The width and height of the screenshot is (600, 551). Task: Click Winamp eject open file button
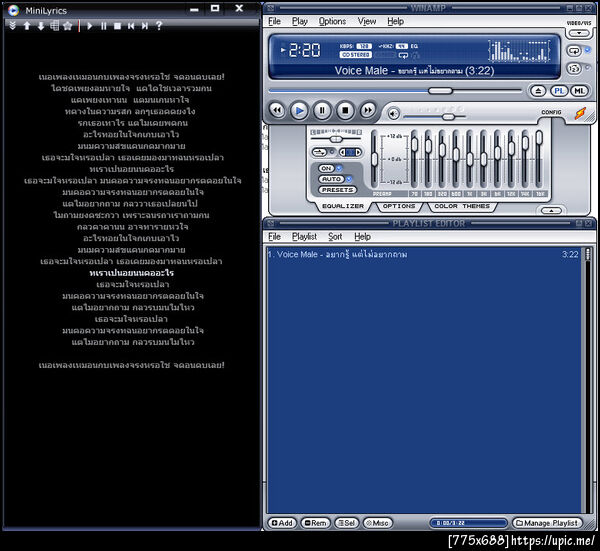click(538, 91)
